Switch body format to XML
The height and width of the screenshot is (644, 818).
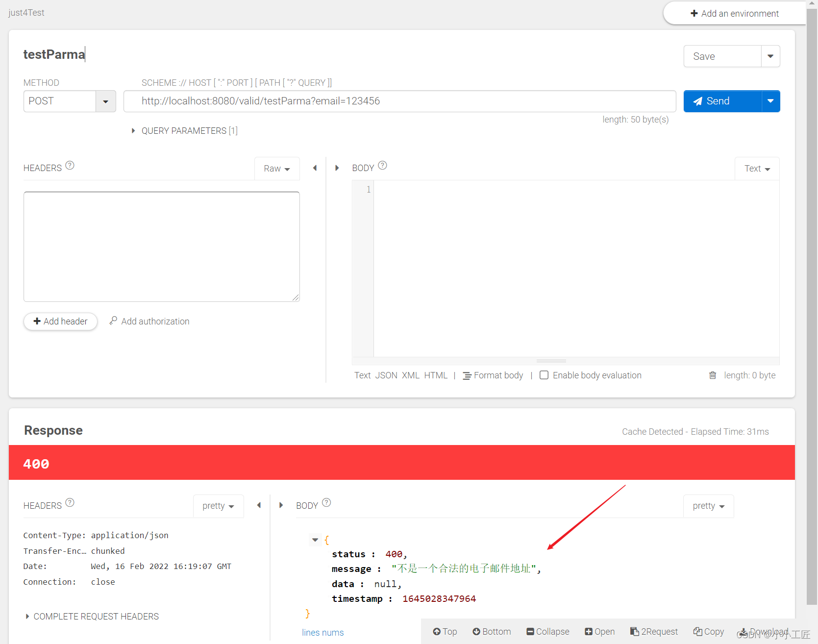coord(411,375)
